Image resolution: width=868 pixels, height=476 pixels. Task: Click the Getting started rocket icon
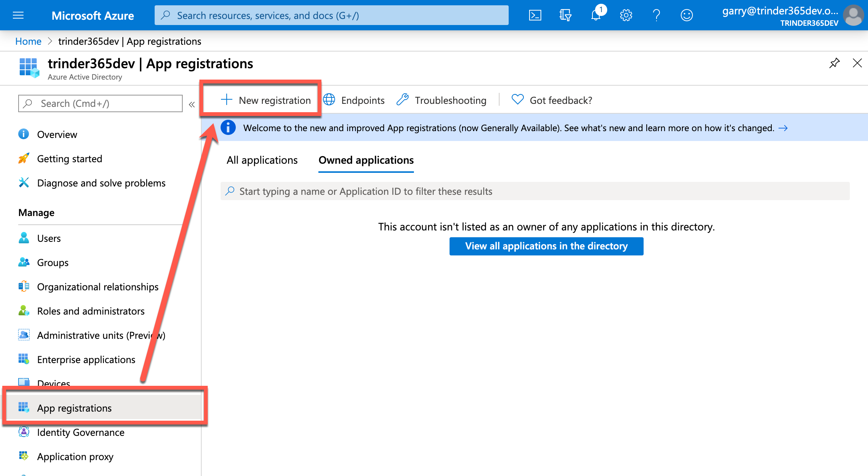(x=24, y=158)
